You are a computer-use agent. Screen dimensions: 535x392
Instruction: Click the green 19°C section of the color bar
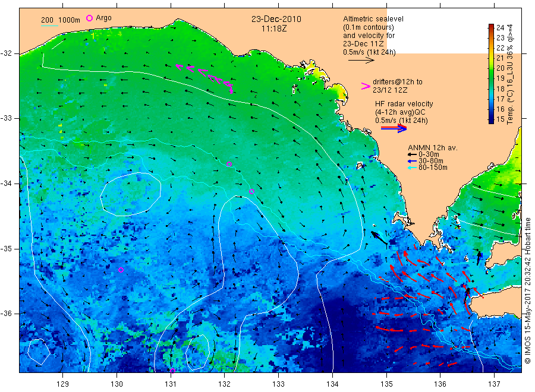coord(491,78)
